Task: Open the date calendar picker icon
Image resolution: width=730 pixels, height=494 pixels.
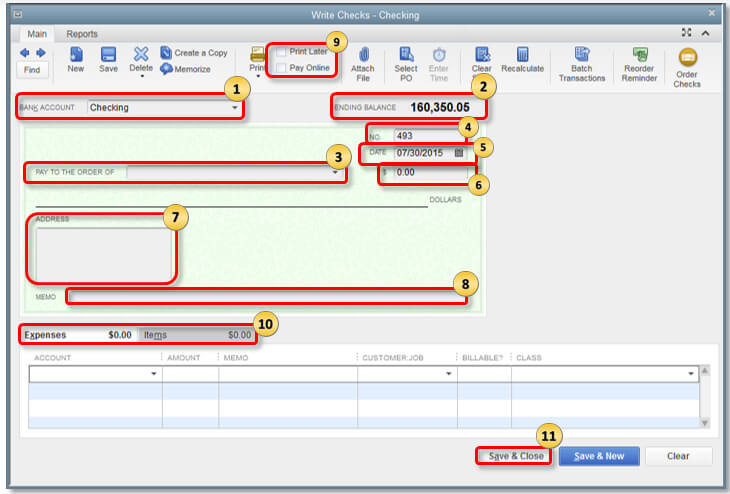Action: tap(459, 153)
